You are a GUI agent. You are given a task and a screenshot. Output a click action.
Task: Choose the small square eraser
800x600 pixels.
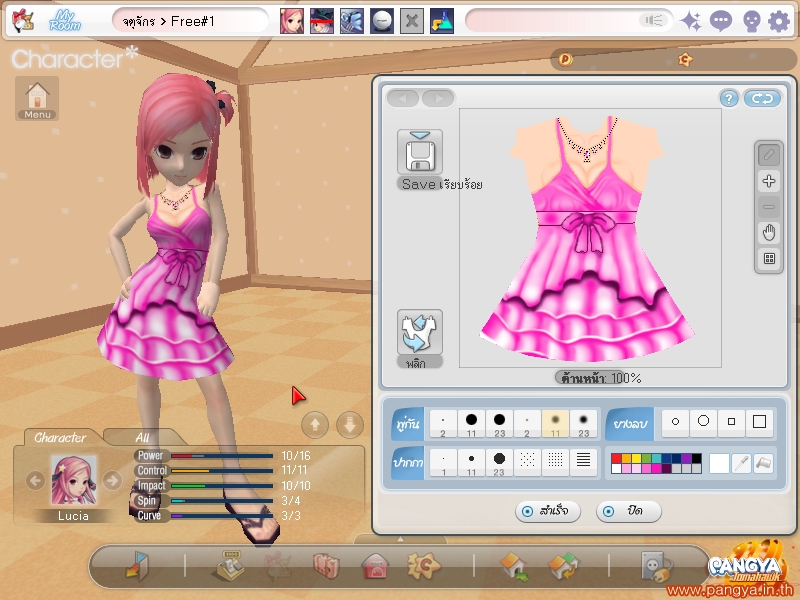(732, 422)
